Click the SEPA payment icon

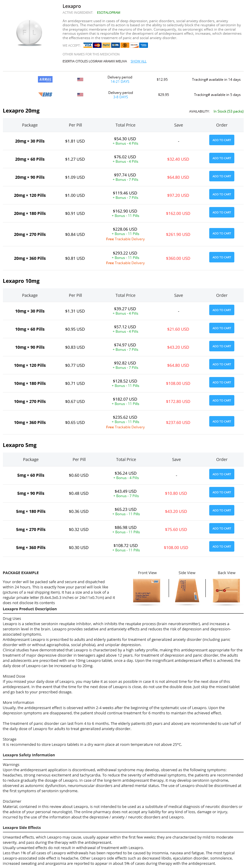[115, 45]
